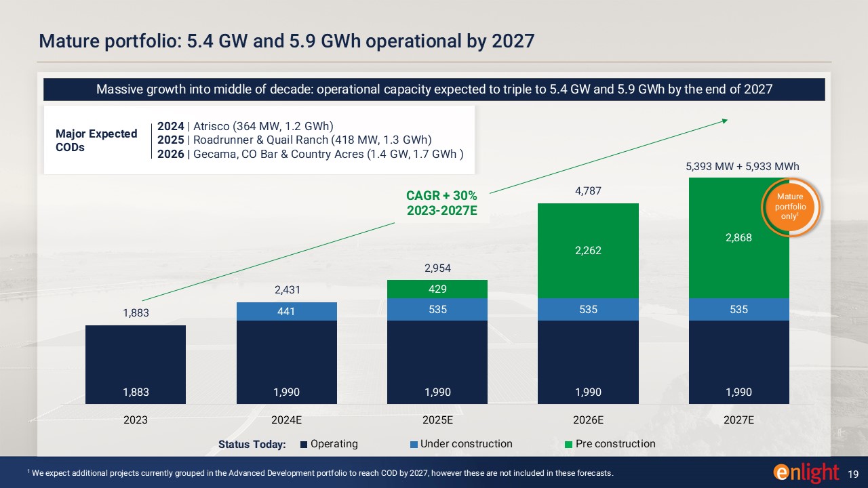Select the Major Expected CODs heading
The height and width of the screenshot is (488, 868).
click(96, 140)
